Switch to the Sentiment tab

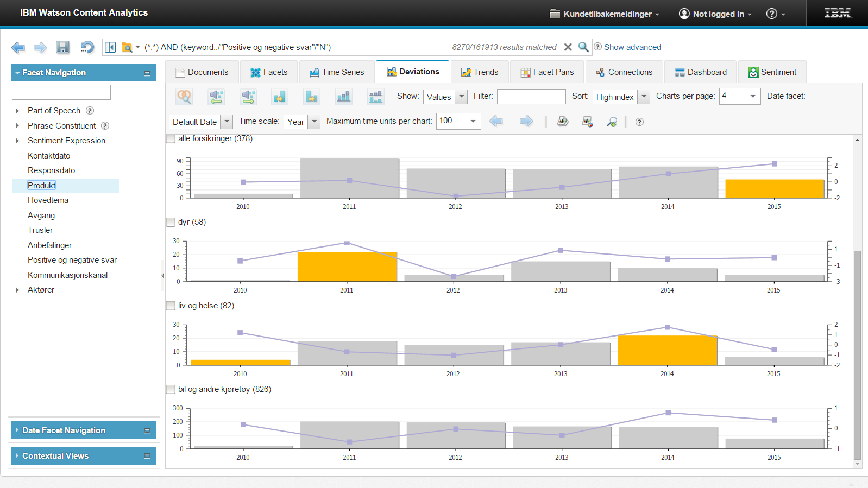click(772, 72)
